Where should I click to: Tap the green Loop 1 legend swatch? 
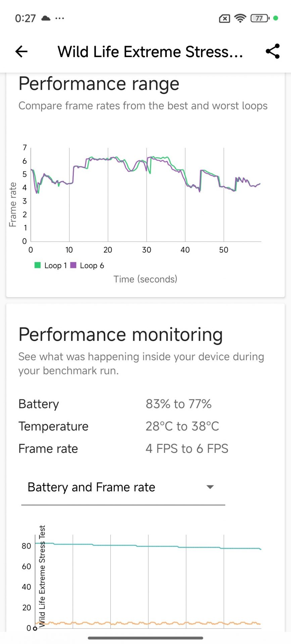point(38,265)
